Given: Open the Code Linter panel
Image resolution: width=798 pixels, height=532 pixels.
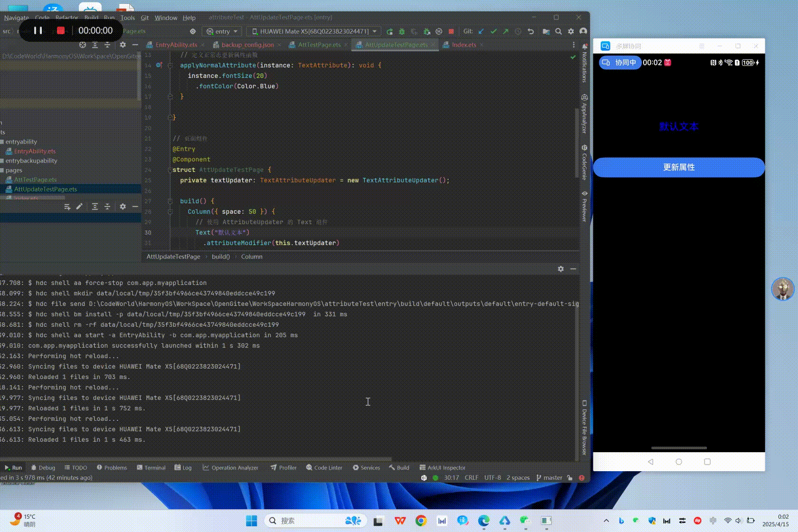Looking at the screenshot, I should [324, 467].
